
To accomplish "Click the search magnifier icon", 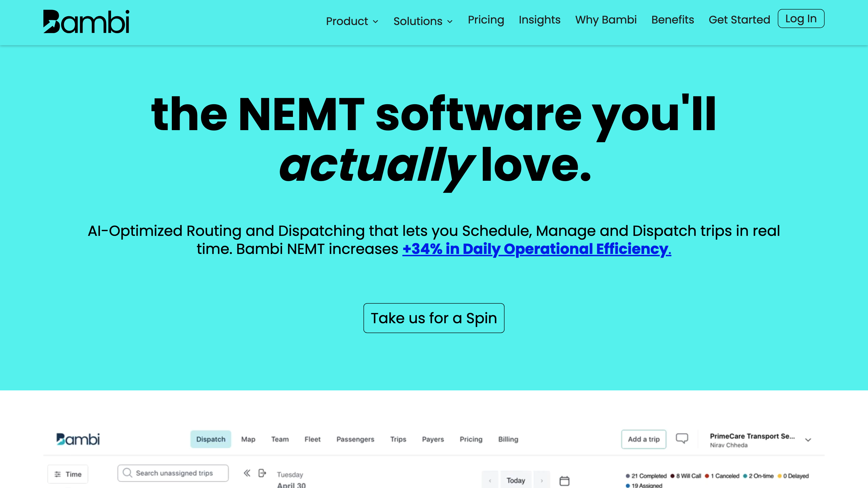I will (128, 473).
